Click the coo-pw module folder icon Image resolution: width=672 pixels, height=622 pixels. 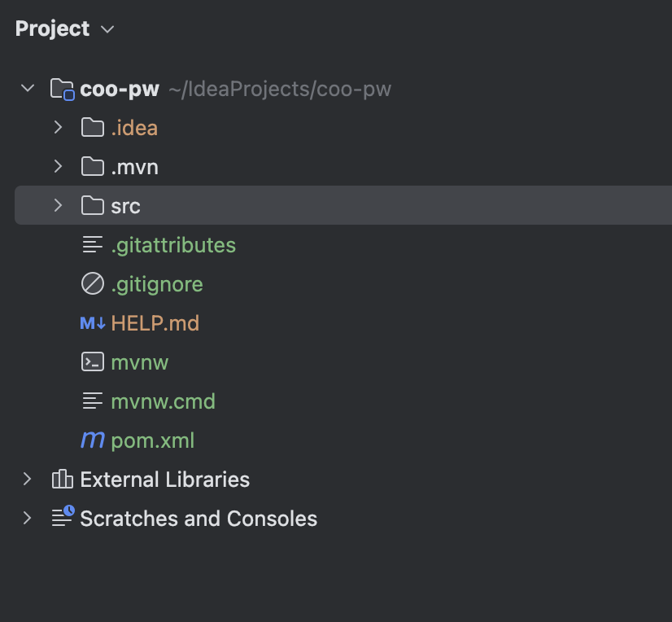(x=62, y=89)
